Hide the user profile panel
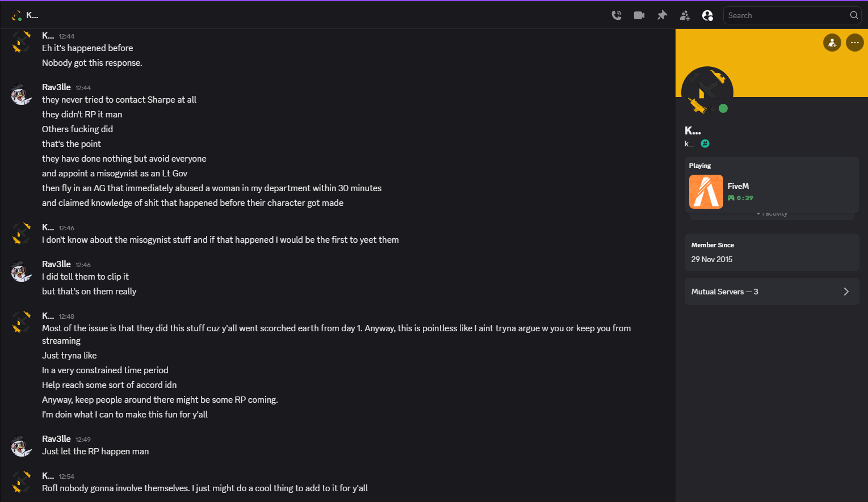This screenshot has width=868, height=502. coord(707,15)
